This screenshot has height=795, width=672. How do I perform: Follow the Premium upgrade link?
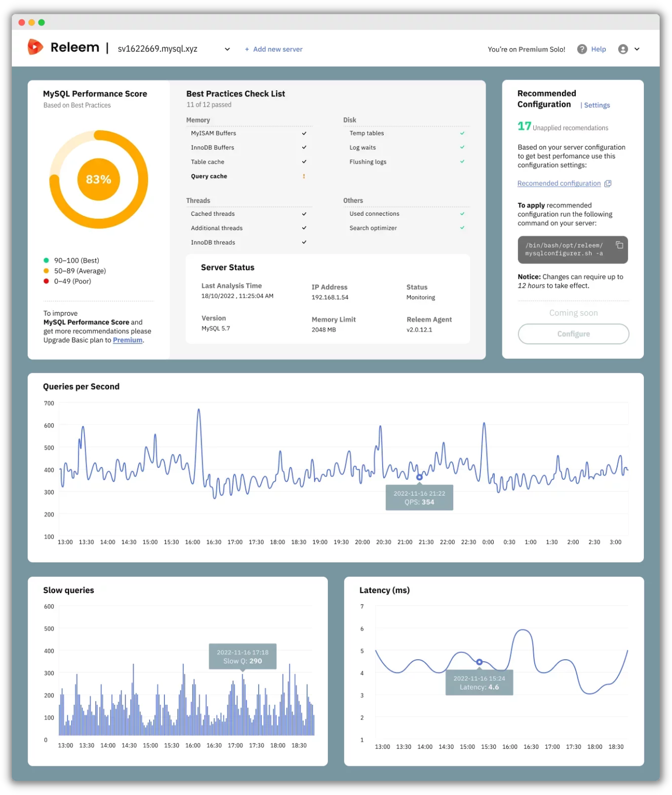(x=128, y=340)
